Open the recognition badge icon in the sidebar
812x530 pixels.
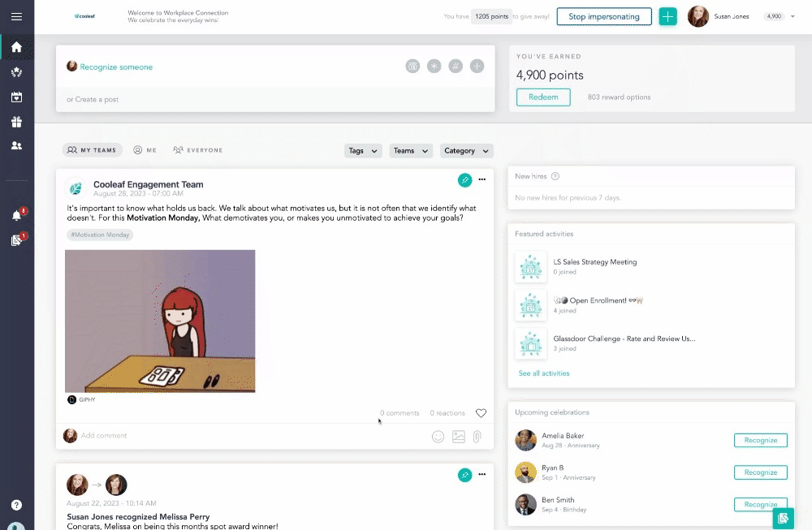click(x=16, y=72)
